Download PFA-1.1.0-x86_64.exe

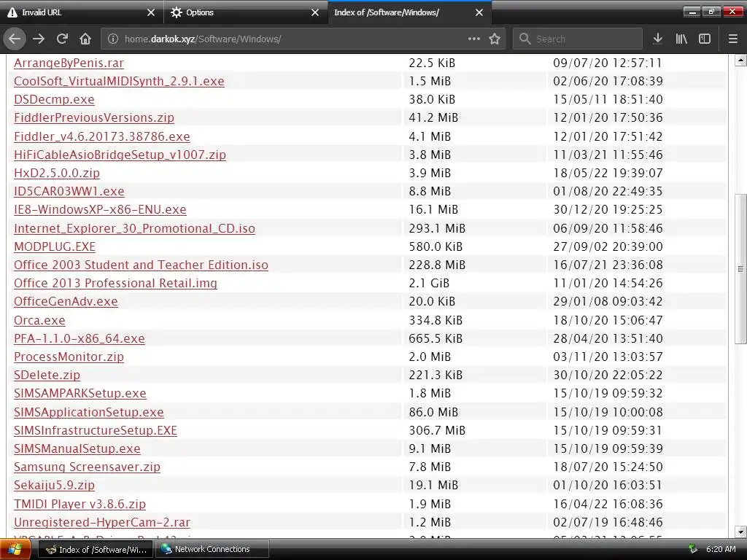[79, 338]
